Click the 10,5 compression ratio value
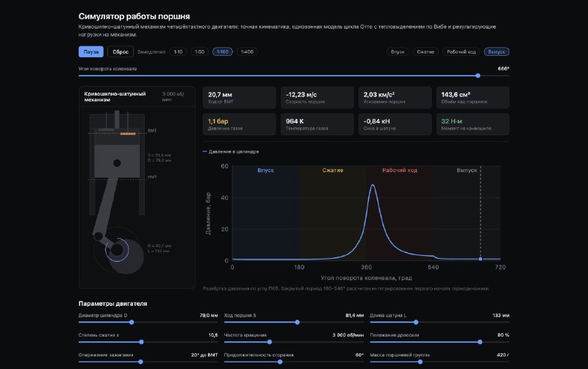Viewport: 588px width, 369px height. [213, 335]
